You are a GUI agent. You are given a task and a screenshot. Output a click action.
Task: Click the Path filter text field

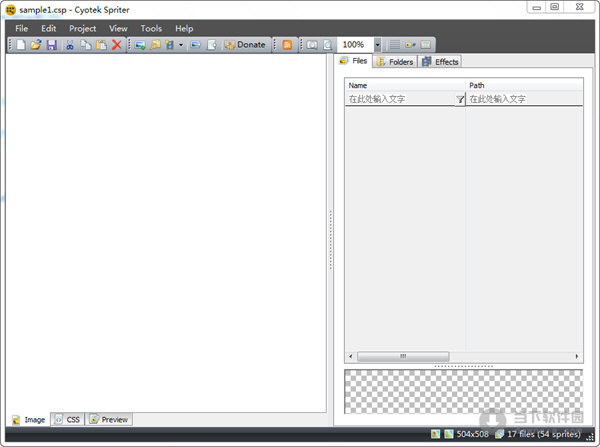[x=523, y=99]
